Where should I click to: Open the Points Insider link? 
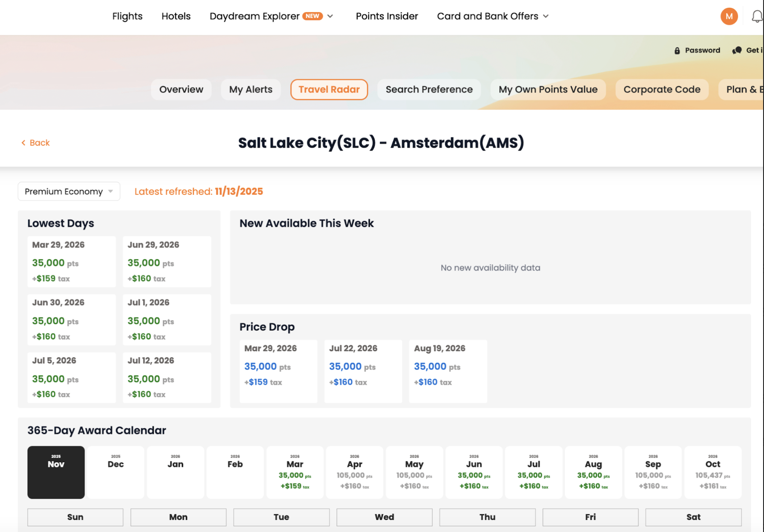tap(387, 16)
